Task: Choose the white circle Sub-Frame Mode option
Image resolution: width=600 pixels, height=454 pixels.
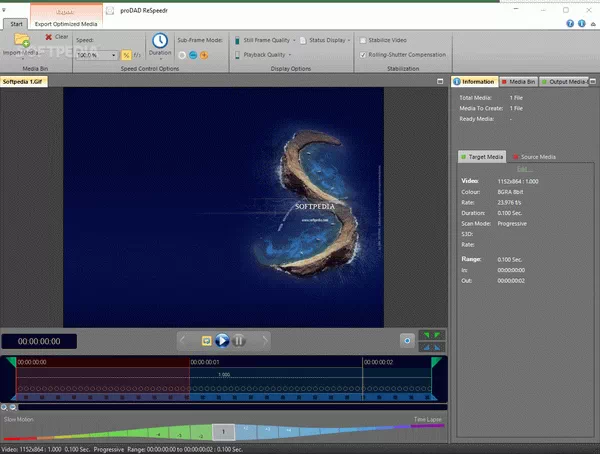Action: click(182, 55)
